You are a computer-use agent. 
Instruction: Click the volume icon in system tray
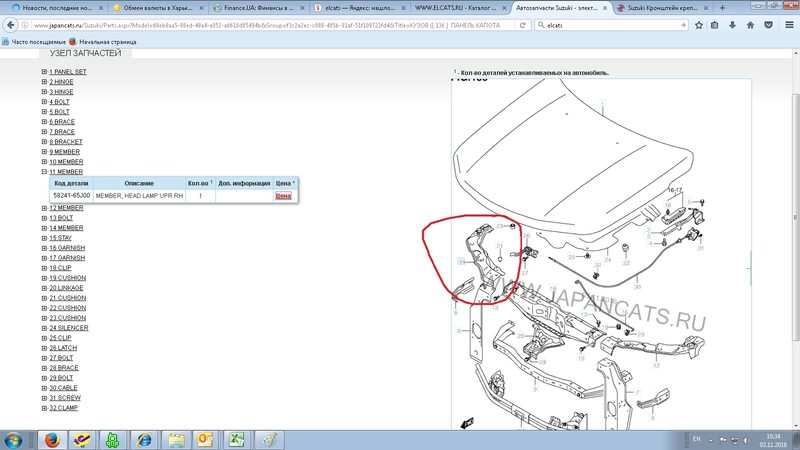click(746, 440)
